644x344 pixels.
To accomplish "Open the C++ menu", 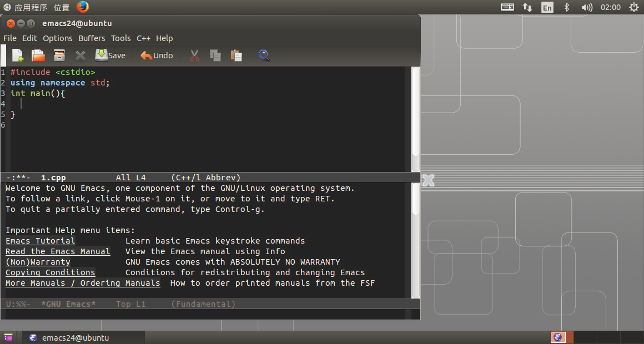I will (x=143, y=38).
